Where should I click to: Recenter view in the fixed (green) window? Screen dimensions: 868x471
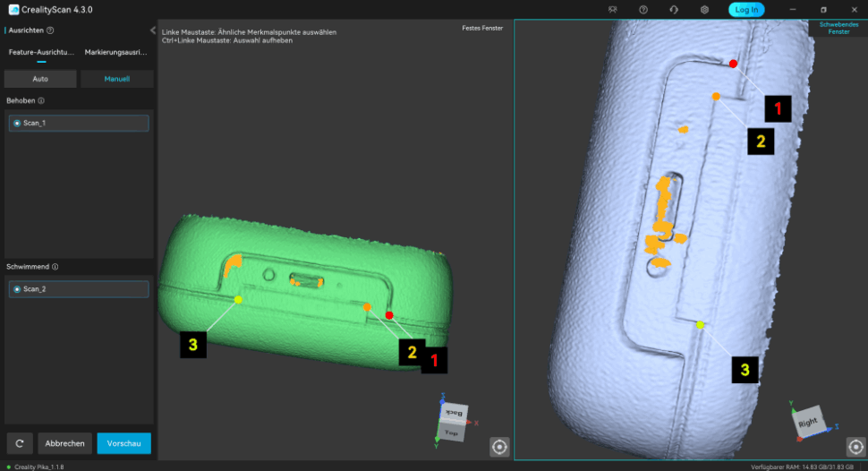[x=499, y=447]
